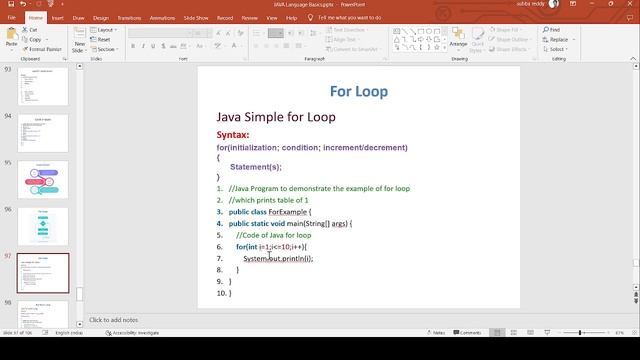Viewport: 640px width, 360px height.
Task: Click the Undo arrow icon
Action: tap(23, 4)
